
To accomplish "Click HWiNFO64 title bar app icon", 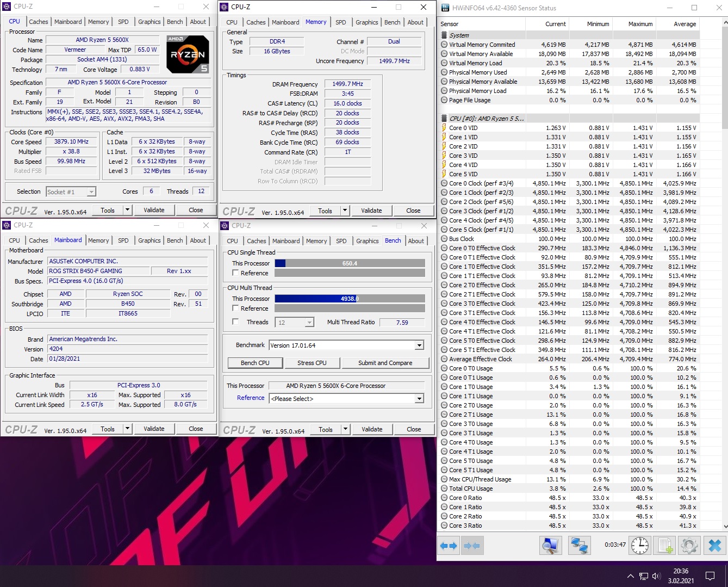I will tap(446, 8).
